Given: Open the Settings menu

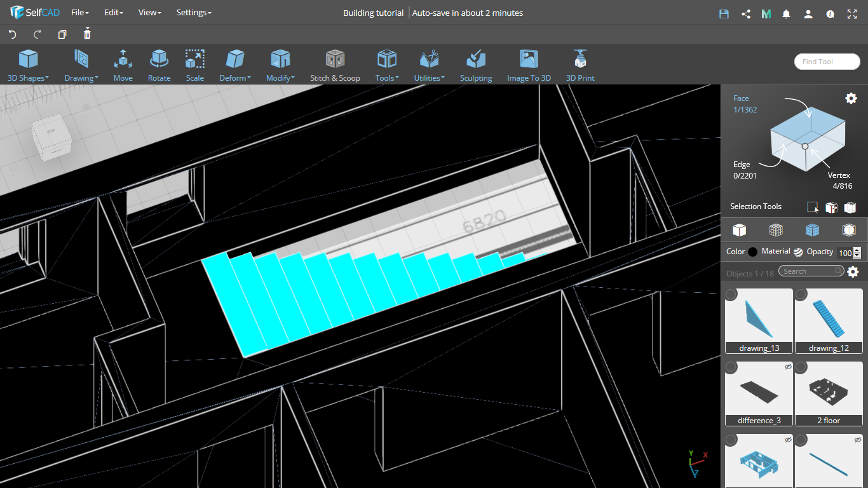Looking at the screenshot, I should [194, 13].
